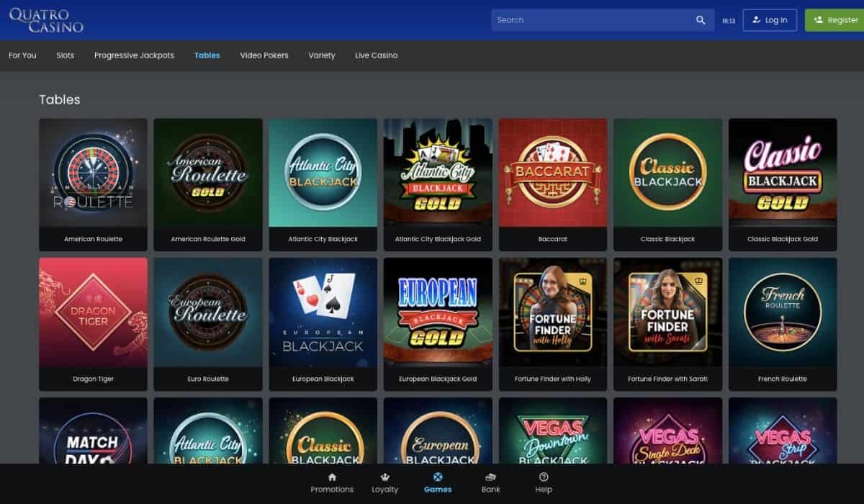Click the search magnifier icon

coord(700,20)
